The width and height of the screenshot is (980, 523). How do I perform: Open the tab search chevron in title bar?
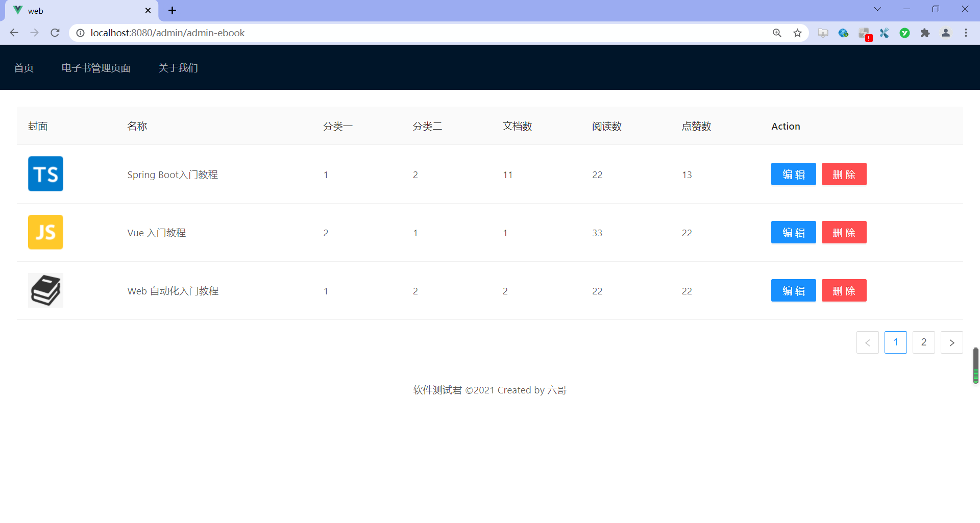(x=877, y=9)
